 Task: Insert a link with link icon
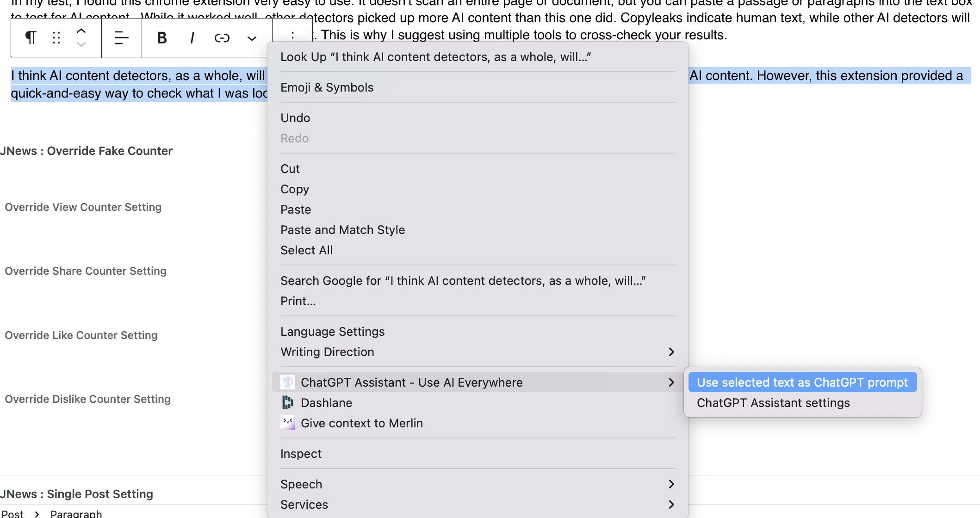coord(222,38)
